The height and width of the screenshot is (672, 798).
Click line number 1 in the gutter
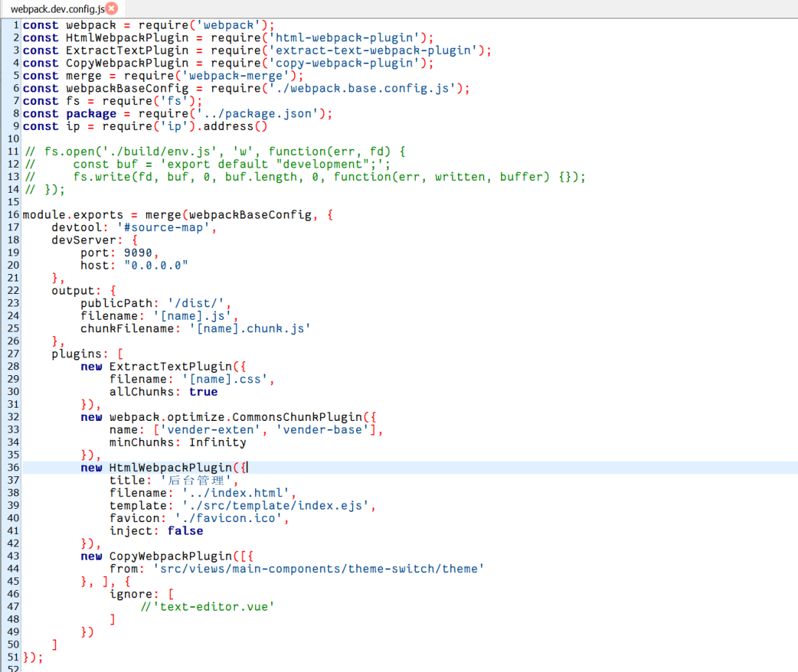pyautogui.click(x=16, y=25)
